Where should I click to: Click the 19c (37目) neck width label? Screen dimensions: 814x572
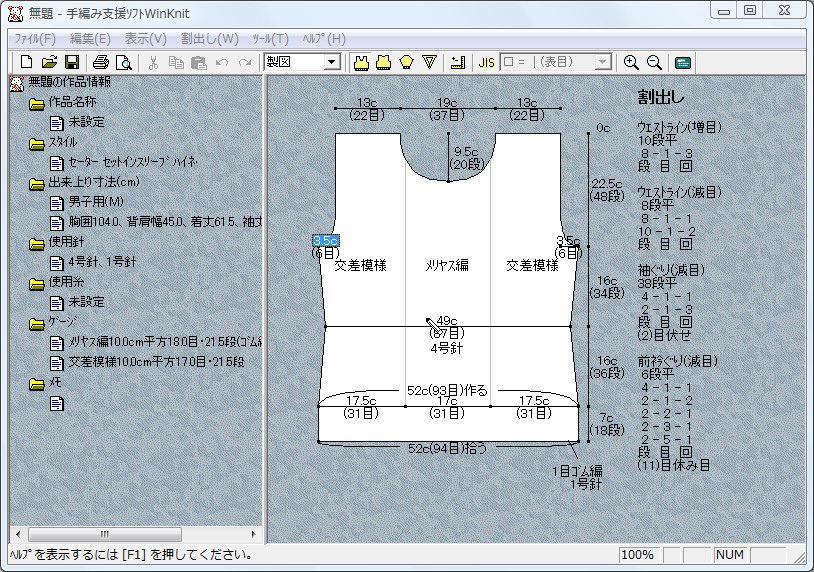point(446,109)
